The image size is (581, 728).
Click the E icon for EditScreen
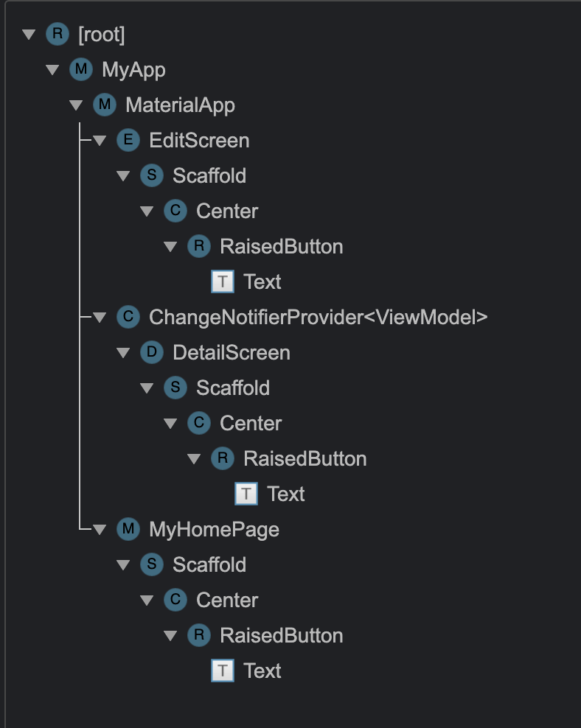128,140
